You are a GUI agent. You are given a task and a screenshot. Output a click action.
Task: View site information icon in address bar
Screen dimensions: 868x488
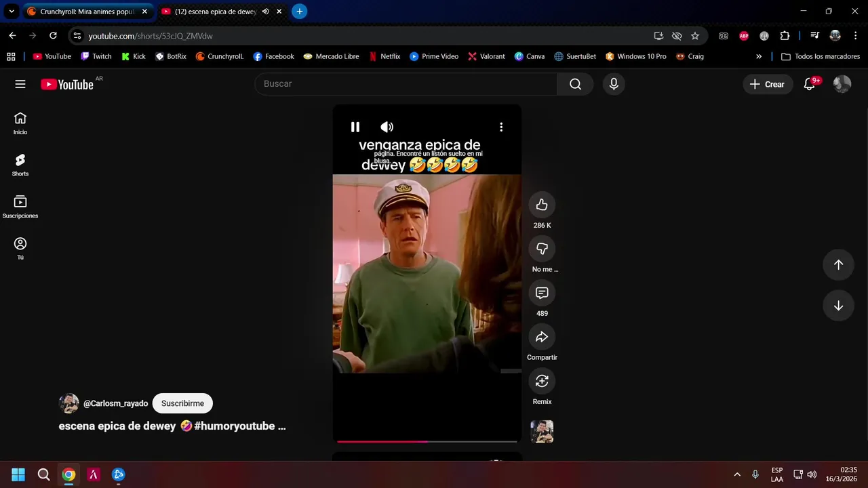point(77,36)
